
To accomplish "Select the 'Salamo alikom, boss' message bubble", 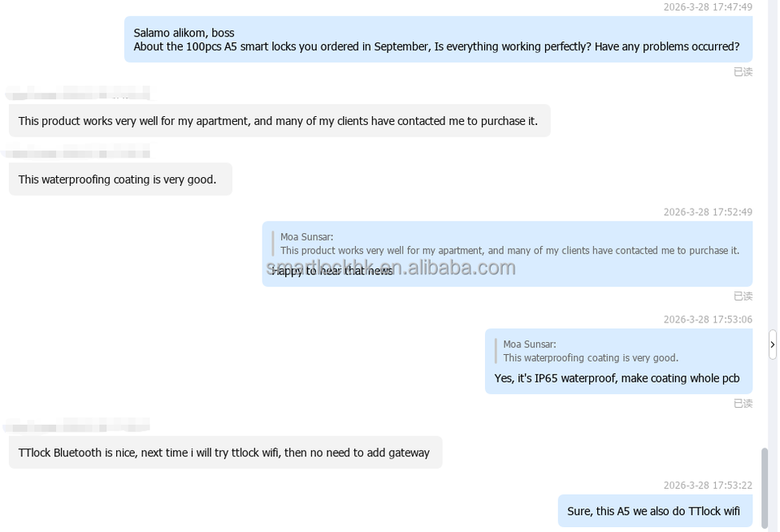I will coord(438,39).
